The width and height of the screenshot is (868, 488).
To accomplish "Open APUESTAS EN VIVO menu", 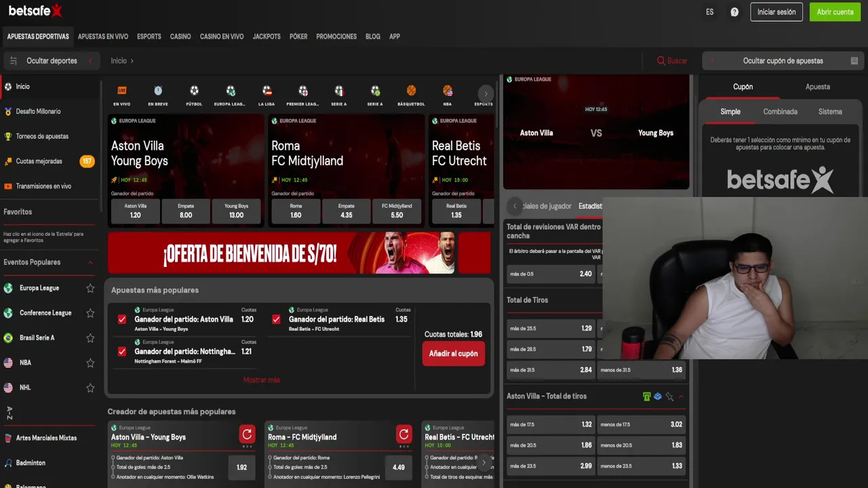I will [103, 37].
